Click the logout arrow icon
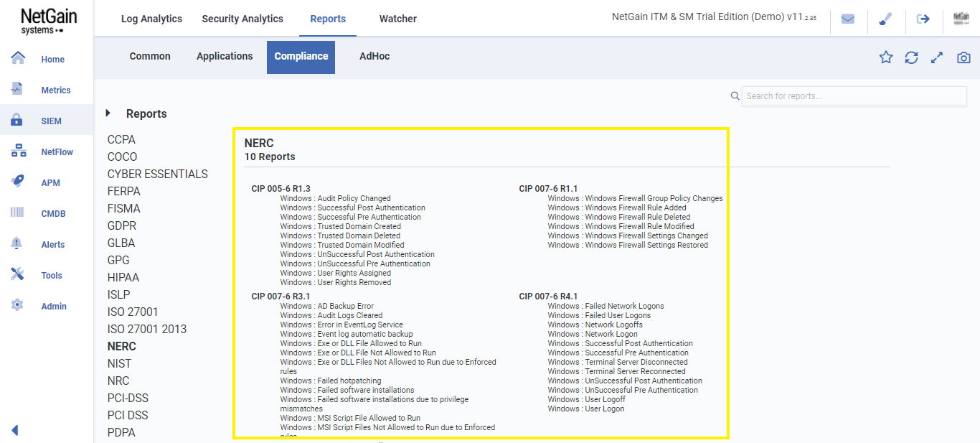Screen dimensions: 980x443 click(x=923, y=19)
